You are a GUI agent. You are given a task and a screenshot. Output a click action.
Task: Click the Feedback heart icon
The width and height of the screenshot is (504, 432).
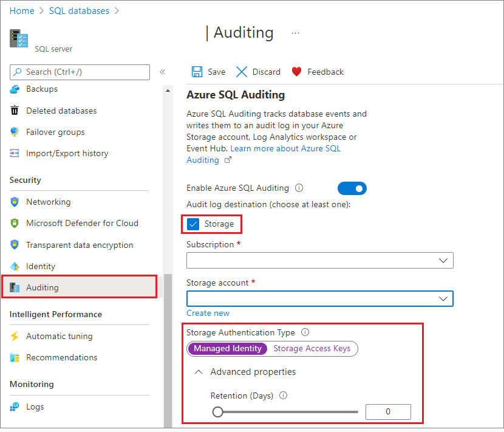296,72
